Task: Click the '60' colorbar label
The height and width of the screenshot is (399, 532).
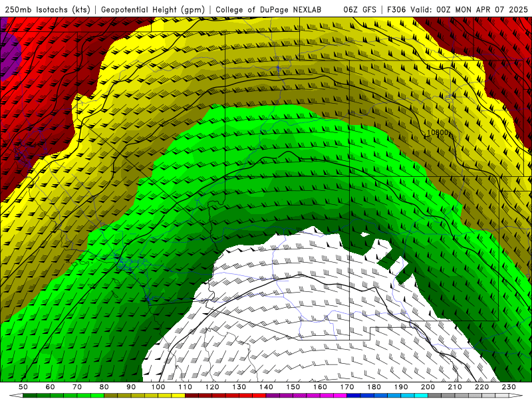Action: pyautogui.click(x=51, y=387)
